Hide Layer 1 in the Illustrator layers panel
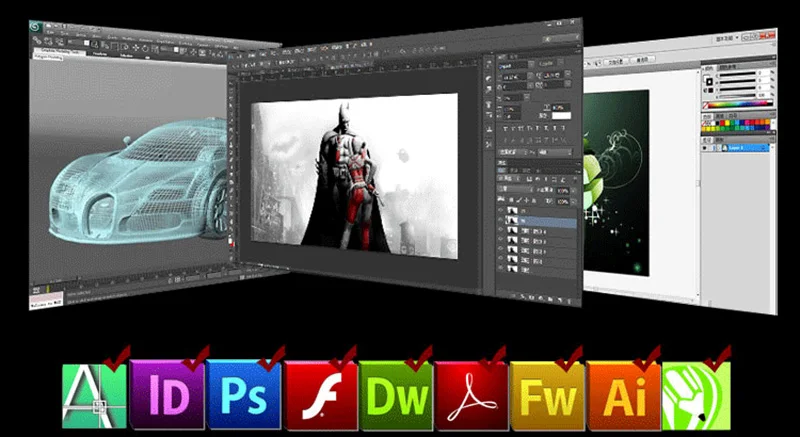The height and width of the screenshot is (437, 800). (x=705, y=148)
